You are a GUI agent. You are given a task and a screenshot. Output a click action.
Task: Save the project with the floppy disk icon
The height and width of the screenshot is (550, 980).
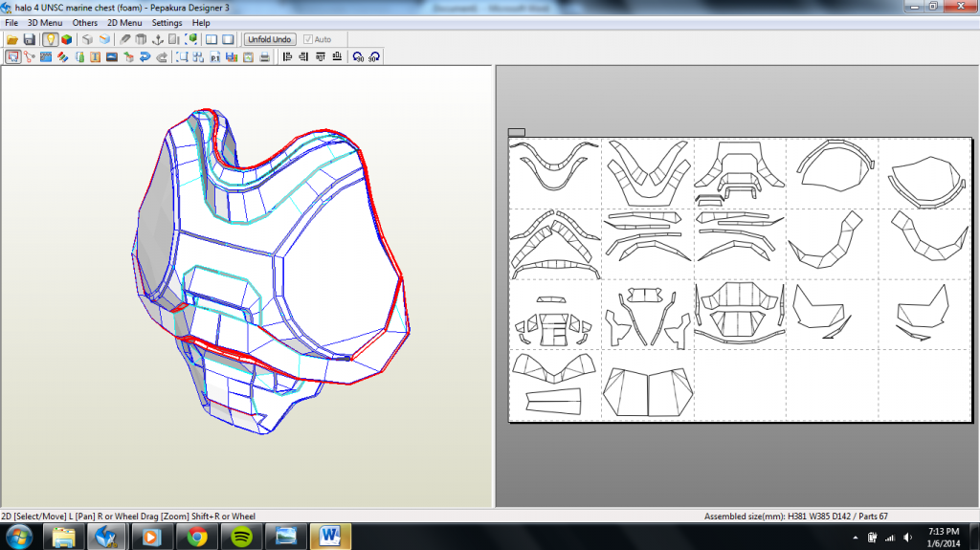pyautogui.click(x=29, y=39)
